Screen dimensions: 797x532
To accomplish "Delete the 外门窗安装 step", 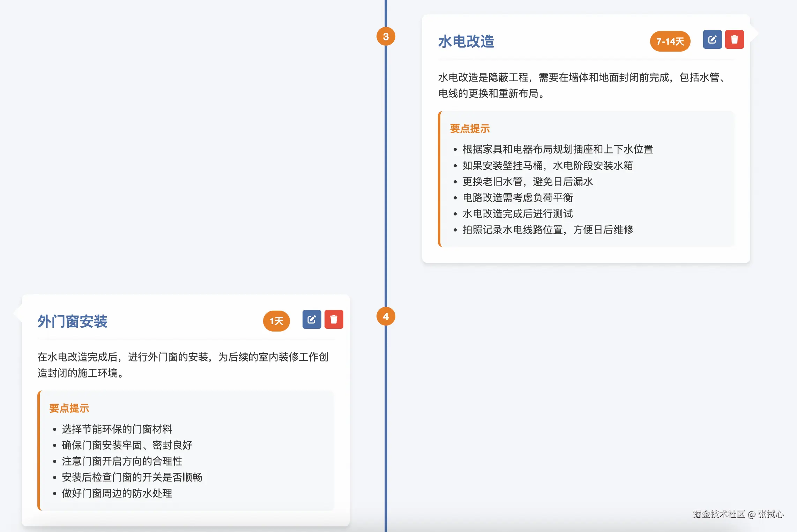I will coord(334,319).
